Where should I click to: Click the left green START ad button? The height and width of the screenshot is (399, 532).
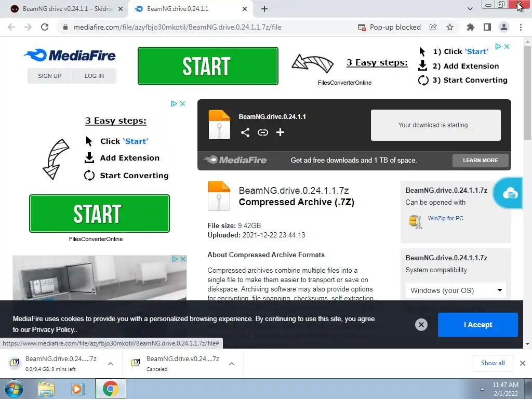click(99, 214)
